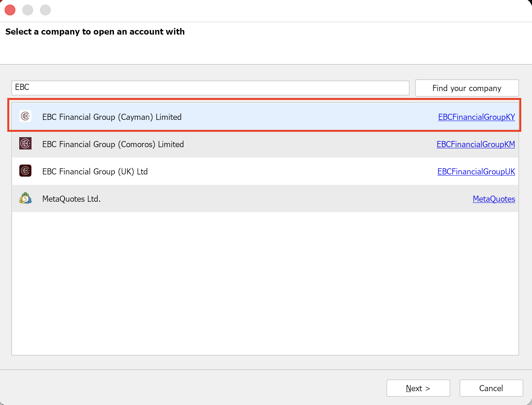The image size is (532, 405).
Task: Select MetaQuotes Ltd. row
Action: (265, 198)
